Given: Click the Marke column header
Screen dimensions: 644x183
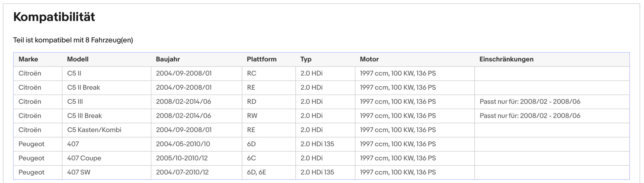Looking at the screenshot, I should pyautogui.click(x=28, y=59).
